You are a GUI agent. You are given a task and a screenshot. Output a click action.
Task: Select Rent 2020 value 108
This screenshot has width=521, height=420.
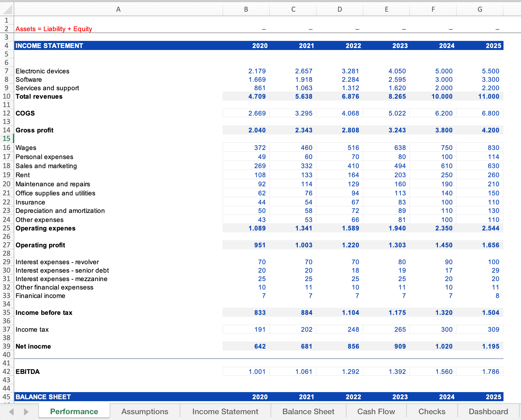(x=246, y=175)
